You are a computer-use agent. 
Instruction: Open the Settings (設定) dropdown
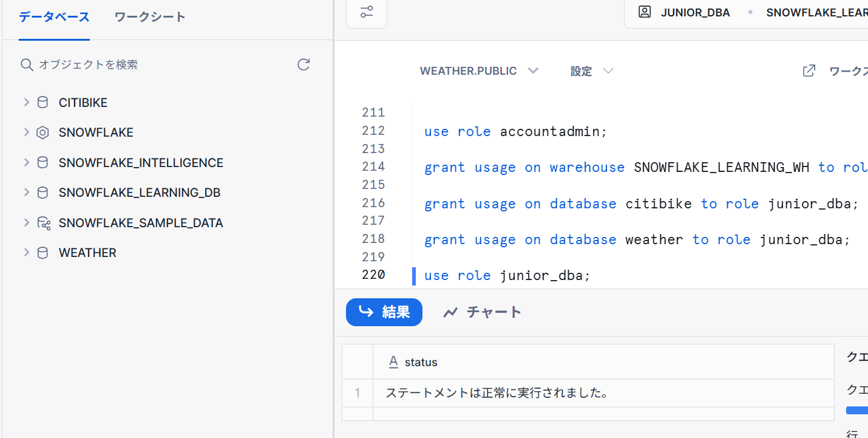[592, 71]
